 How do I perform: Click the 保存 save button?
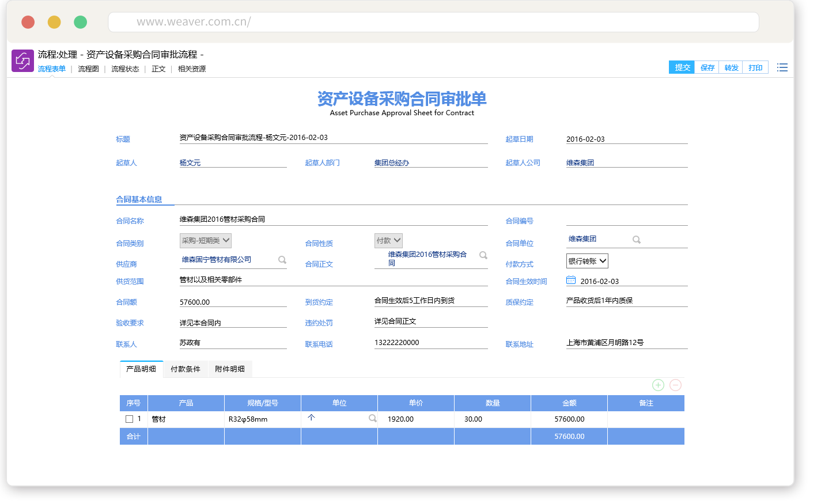[x=707, y=67]
